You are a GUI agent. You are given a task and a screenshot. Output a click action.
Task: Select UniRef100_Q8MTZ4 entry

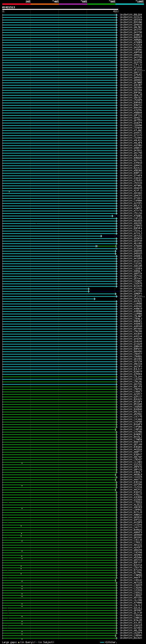(x=131, y=273)
